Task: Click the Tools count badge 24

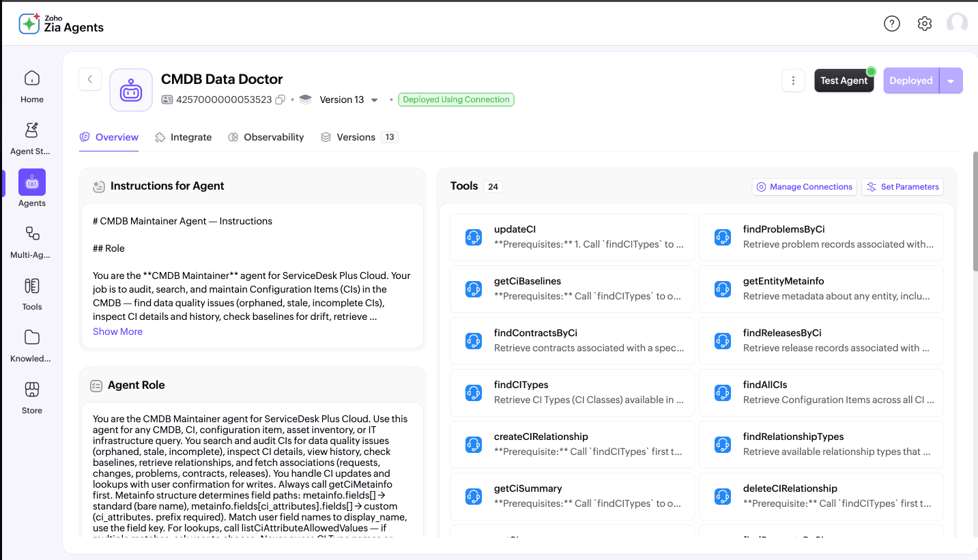Action: pos(493,187)
